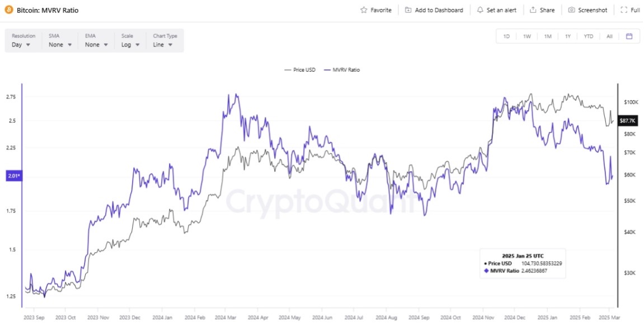Open the Resolution dropdown
This screenshot has height=326, width=644.
(x=21, y=45)
